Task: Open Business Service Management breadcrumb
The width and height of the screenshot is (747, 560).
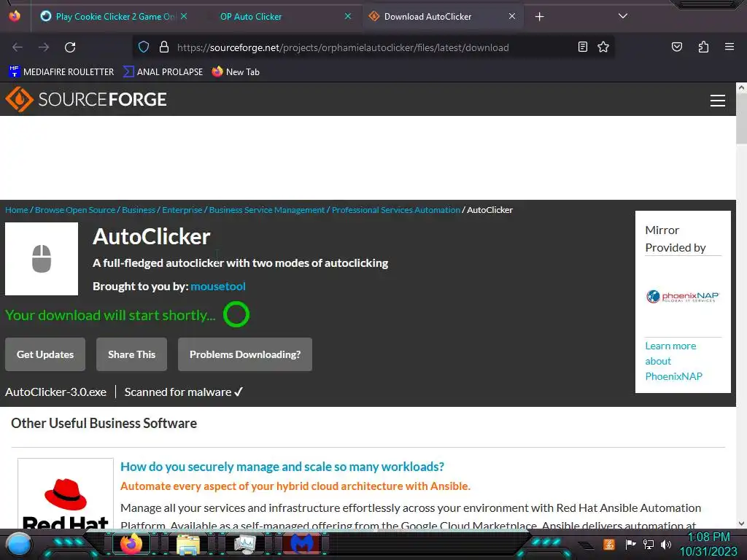Action: click(x=267, y=210)
